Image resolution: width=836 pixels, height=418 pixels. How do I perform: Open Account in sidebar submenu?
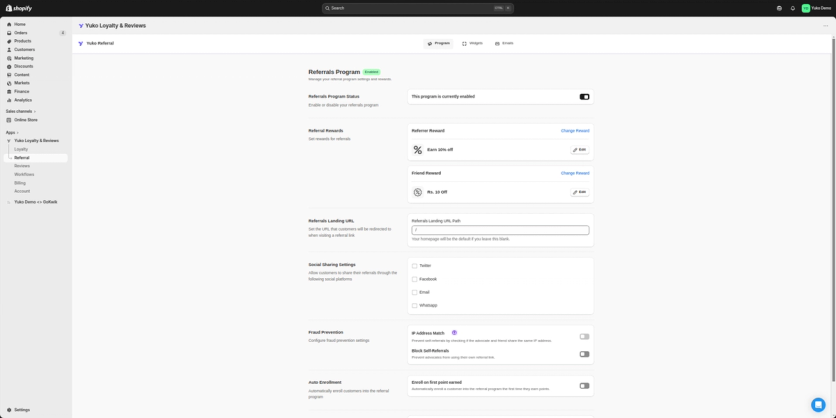[22, 191]
